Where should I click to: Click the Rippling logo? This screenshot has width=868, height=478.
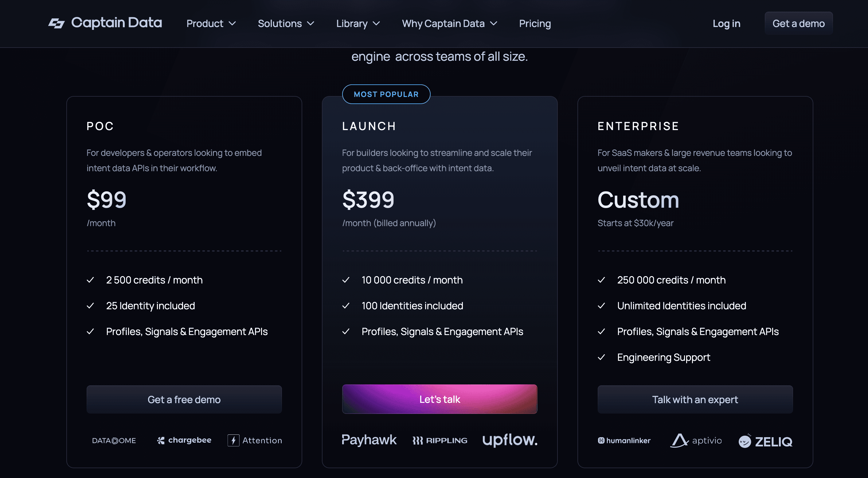click(440, 441)
